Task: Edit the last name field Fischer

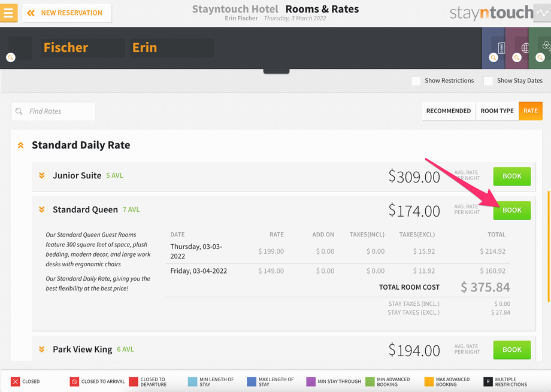Action: point(83,48)
